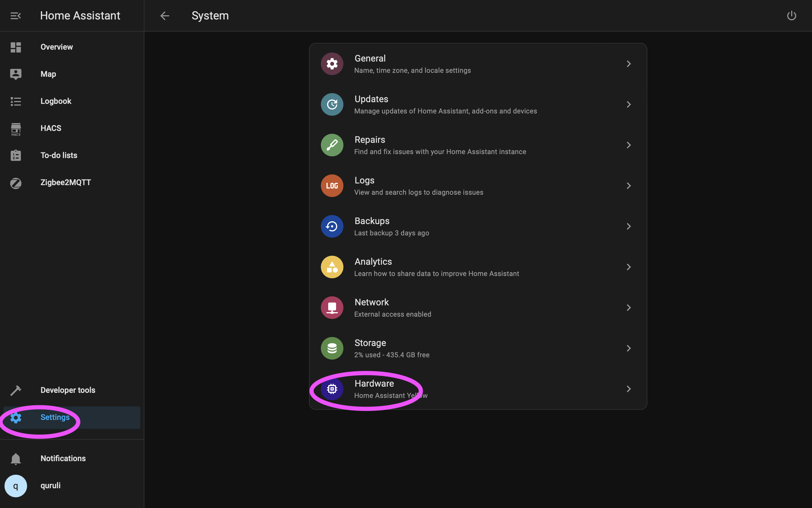The height and width of the screenshot is (508, 812).
Task: Click the Backups restore icon
Action: pyautogui.click(x=332, y=226)
